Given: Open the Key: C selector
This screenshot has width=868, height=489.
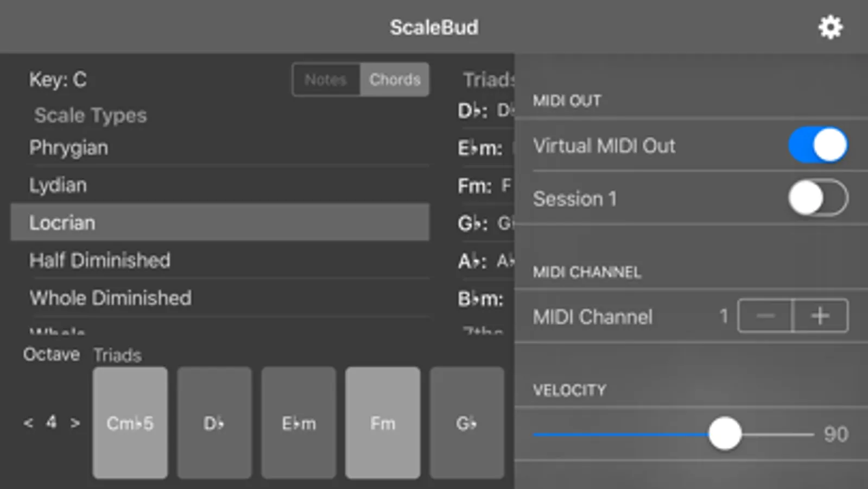Looking at the screenshot, I should pyautogui.click(x=58, y=80).
